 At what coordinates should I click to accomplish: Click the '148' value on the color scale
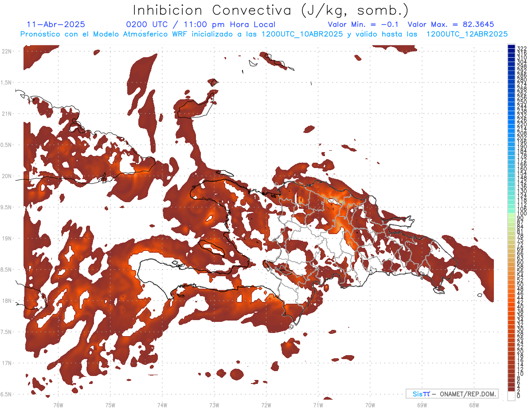(x=522, y=177)
